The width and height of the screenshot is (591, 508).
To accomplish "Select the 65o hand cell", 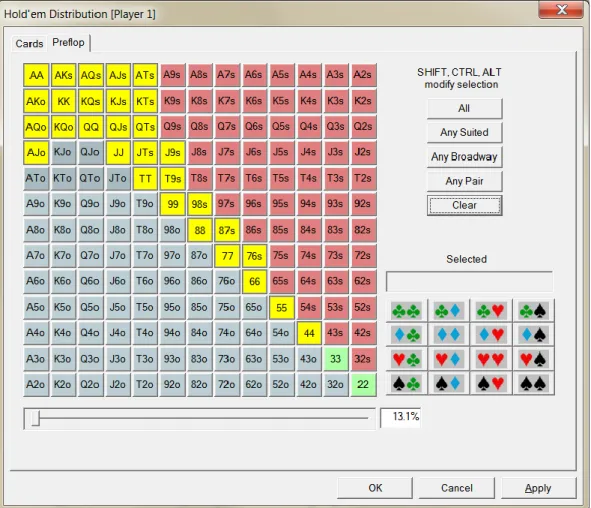I will 254,308.
